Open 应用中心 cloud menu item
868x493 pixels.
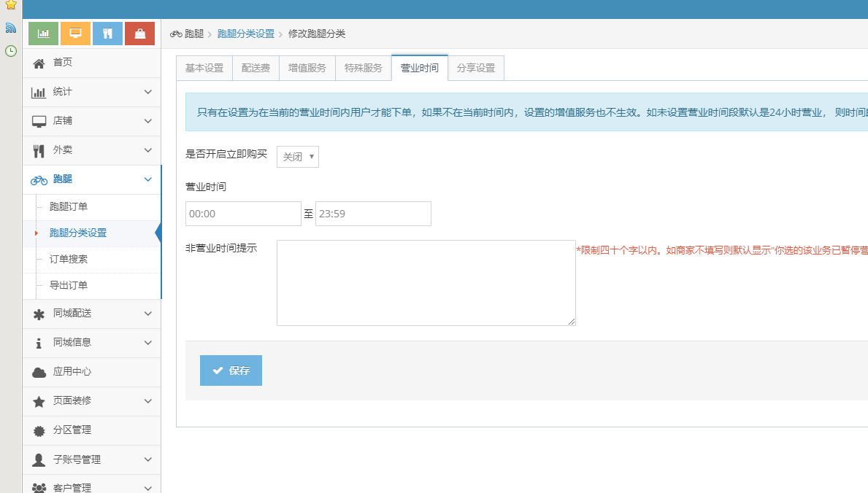tap(72, 372)
